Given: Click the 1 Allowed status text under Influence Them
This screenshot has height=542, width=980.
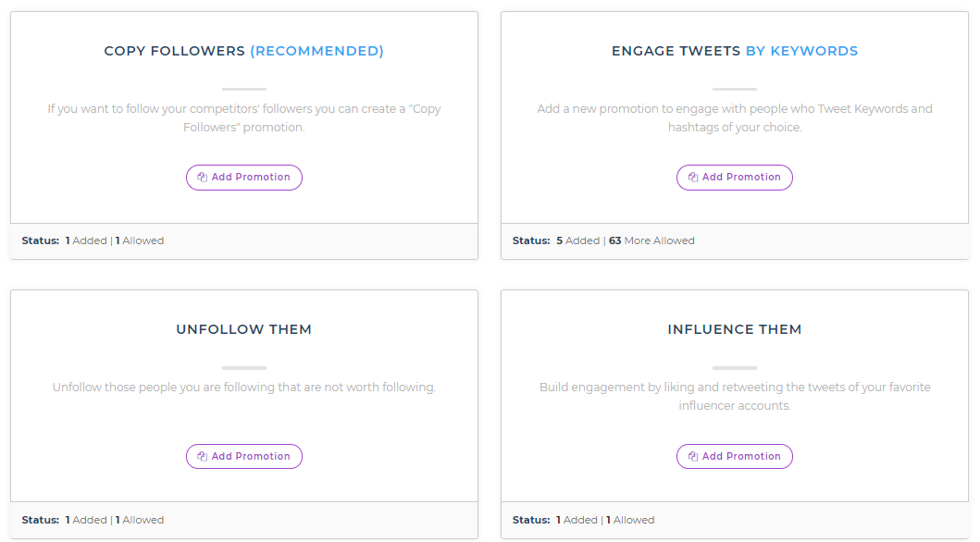Looking at the screenshot, I should [629, 520].
